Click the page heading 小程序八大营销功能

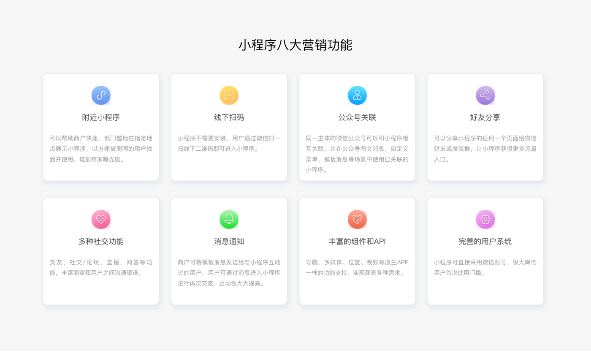(295, 45)
